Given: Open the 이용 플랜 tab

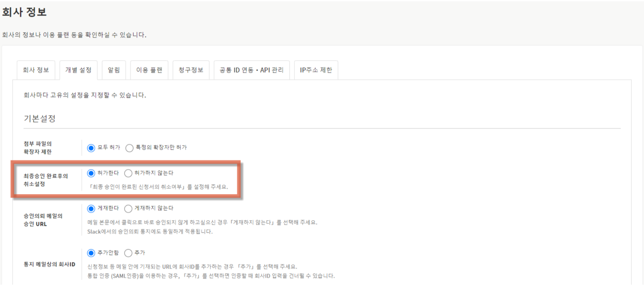Looking at the screenshot, I should pyautogui.click(x=149, y=70).
